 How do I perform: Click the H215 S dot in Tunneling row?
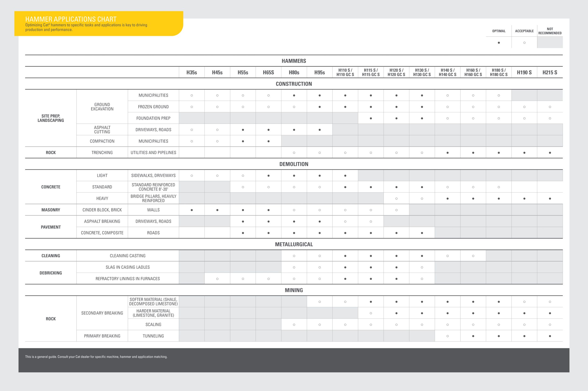(x=550, y=336)
